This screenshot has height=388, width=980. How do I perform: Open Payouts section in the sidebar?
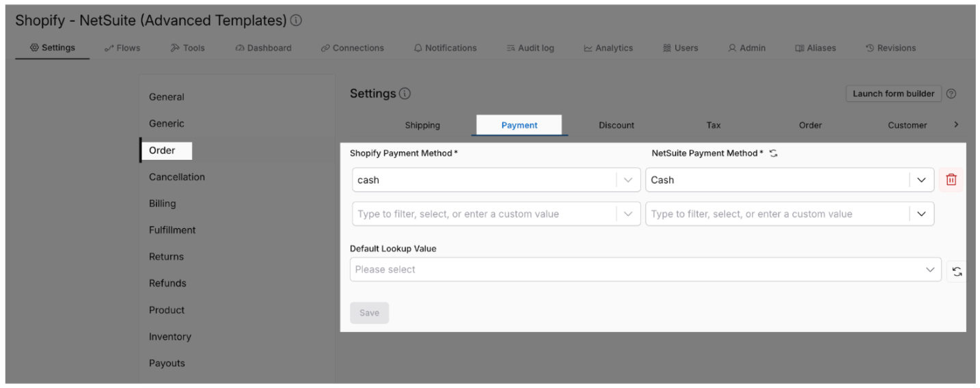(167, 363)
